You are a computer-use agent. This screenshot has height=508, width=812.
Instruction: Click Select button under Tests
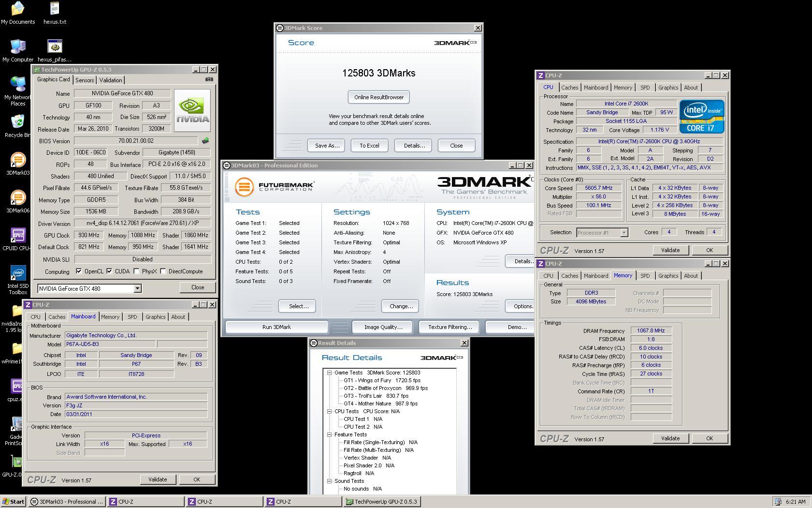coord(298,306)
